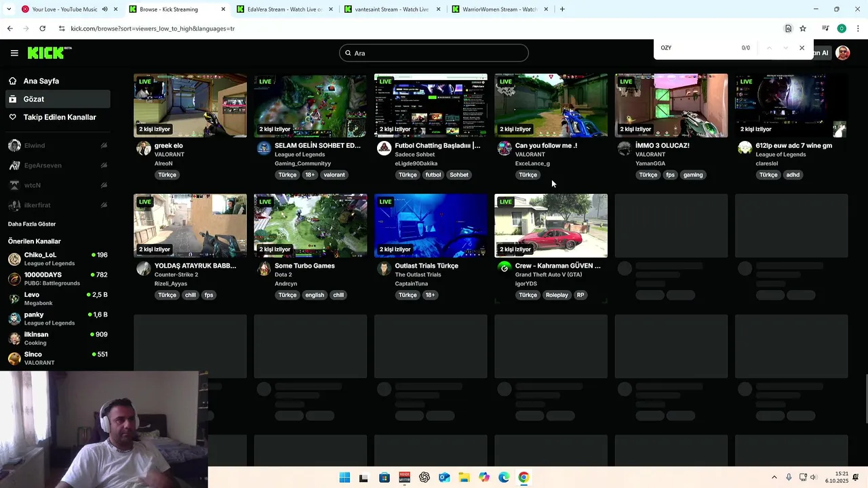Select the adhd tag
This screenshot has width=868, height=488.
click(x=793, y=175)
